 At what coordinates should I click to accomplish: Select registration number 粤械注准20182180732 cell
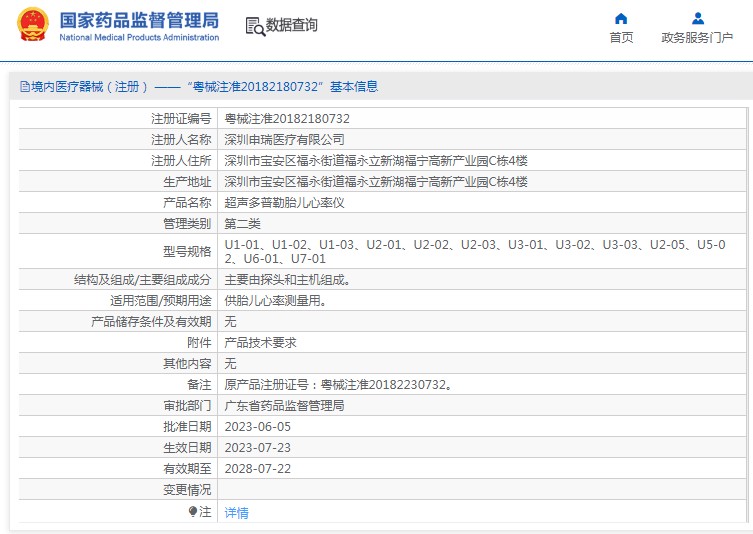pyautogui.click(x=287, y=119)
